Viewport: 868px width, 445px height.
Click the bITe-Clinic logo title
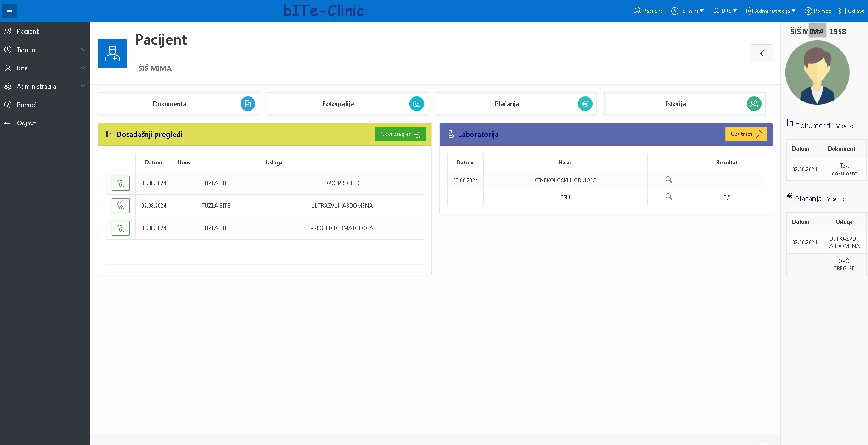[x=324, y=11]
